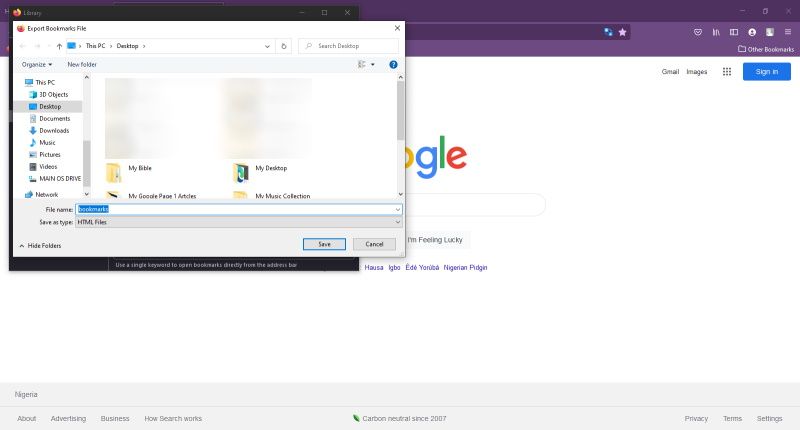Expand the File name history dropdown arrow
The width and height of the screenshot is (800, 430).
(x=397, y=209)
